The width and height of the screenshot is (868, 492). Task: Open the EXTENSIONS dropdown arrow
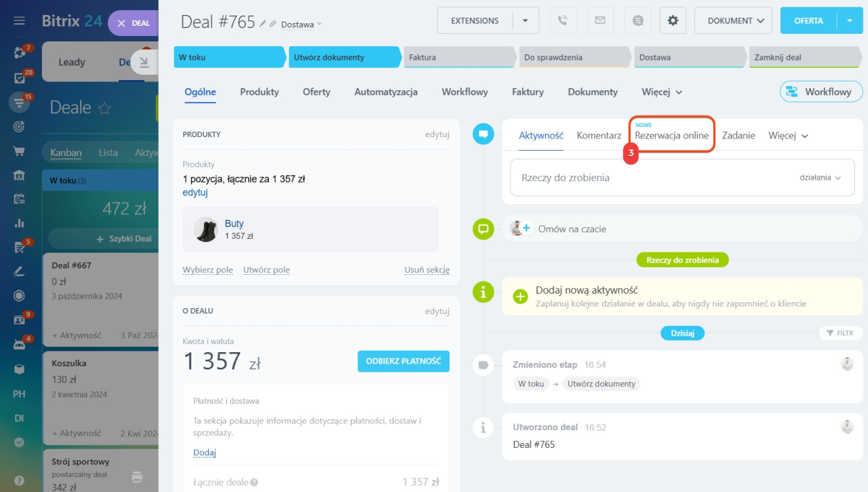pyautogui.click(x=526, y=21)
